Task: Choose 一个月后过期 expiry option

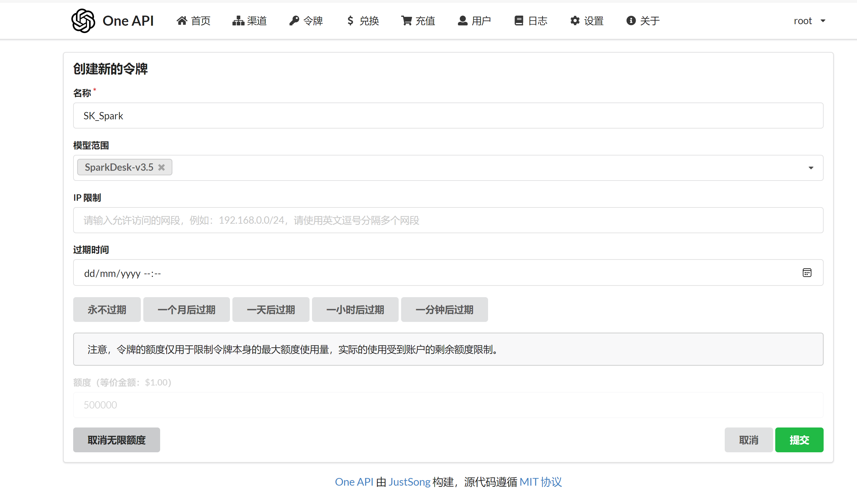Action: [186, 310]
